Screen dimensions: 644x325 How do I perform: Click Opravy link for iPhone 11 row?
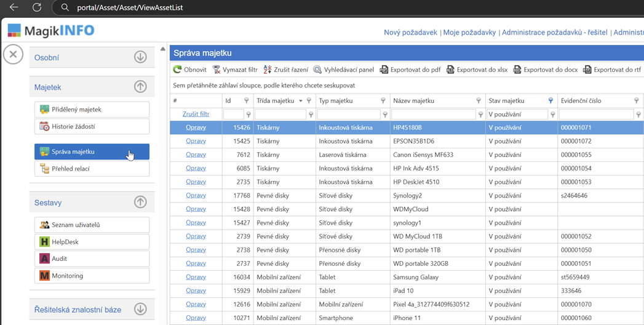tap(196, 318)
